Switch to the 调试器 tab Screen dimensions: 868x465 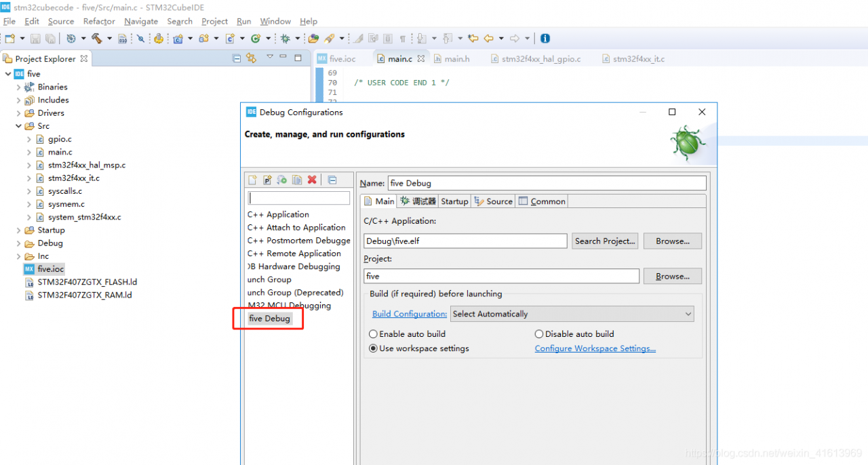(x=418, y=201)
